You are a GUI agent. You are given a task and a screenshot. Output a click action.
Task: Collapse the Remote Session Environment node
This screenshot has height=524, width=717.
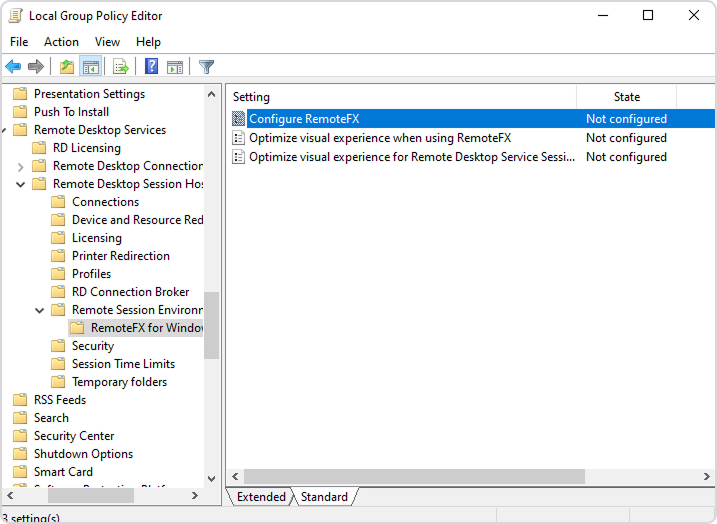tap(39, 310)
